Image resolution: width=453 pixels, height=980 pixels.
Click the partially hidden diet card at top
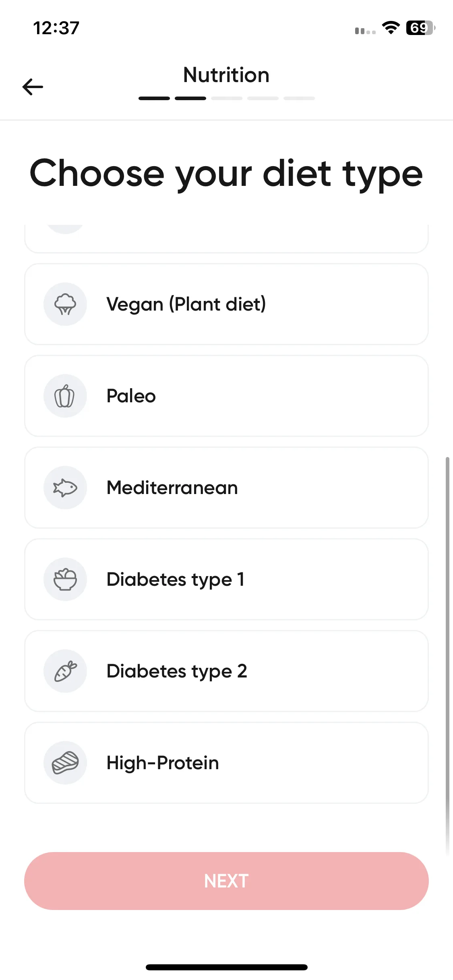tap(226, 239)
